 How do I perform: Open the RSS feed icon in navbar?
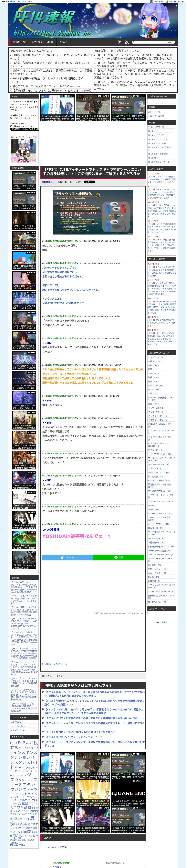[x=127, y=42]
